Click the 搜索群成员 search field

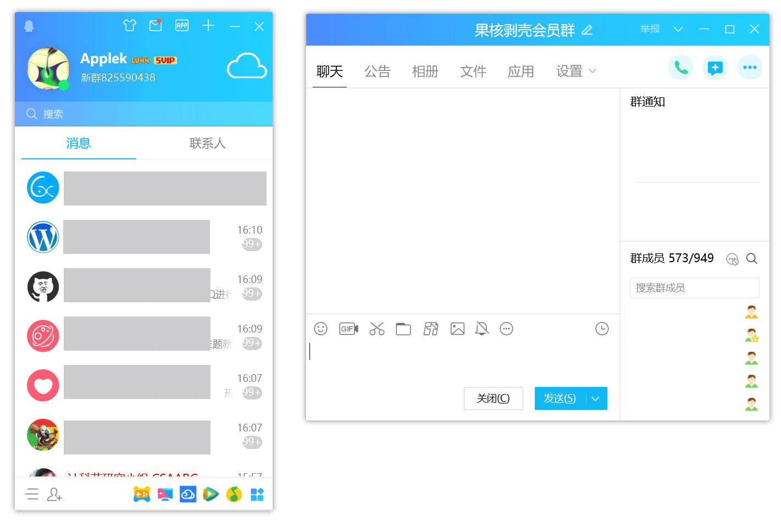point(694,288)
